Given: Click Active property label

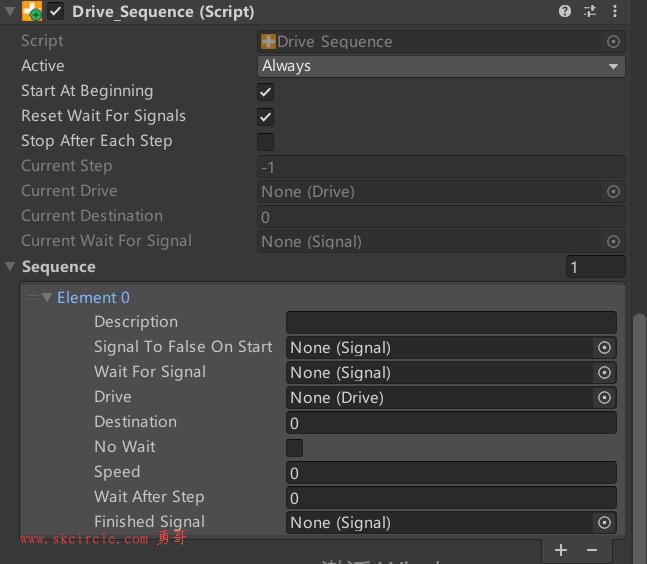Looking at the screenshot, I should [43, 66].
